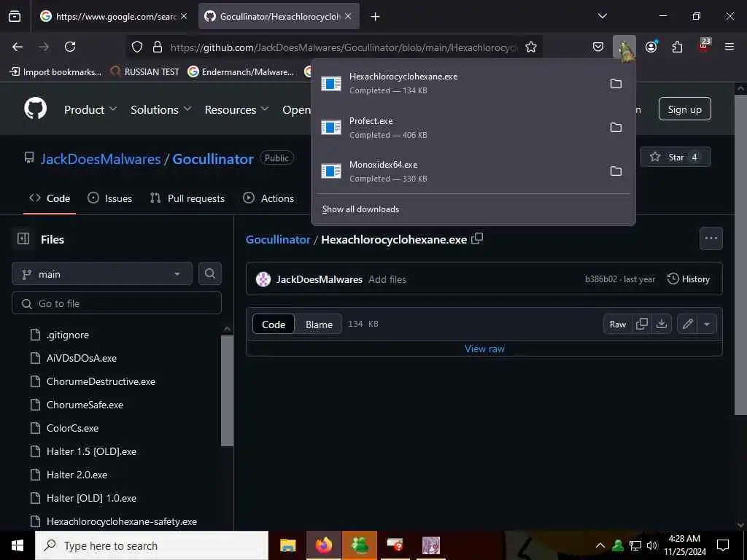Open the Gocullinator breadcrumb link
The width and height of the screenshot is (747, 560).
point(278,239)
